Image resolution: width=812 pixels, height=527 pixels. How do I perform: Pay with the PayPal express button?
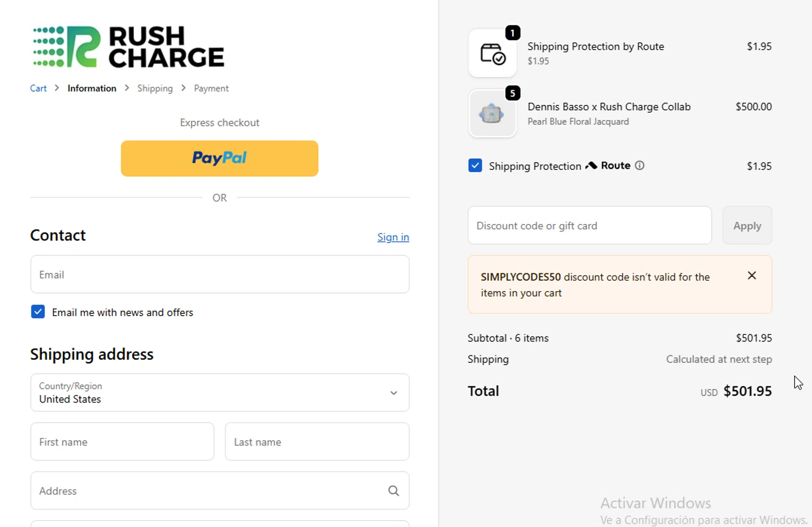click(x=219, y=158)
